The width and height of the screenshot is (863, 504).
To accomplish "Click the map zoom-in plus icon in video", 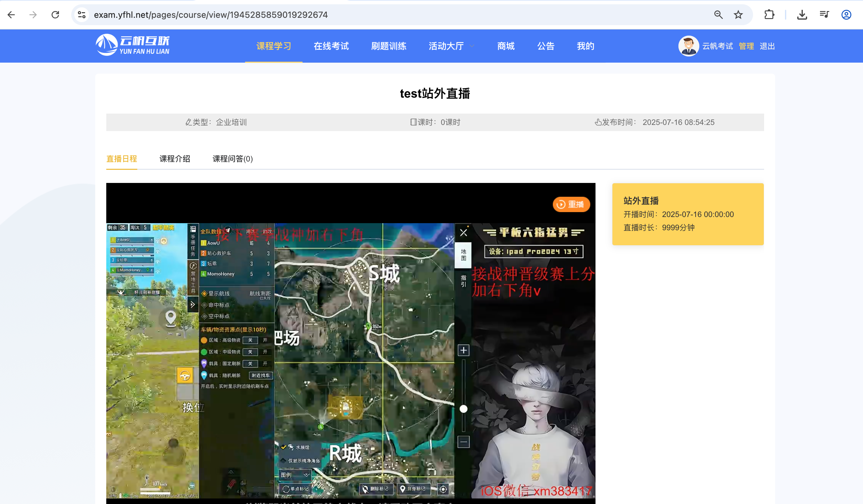I will pyautogui.click(x=463, y=350).
